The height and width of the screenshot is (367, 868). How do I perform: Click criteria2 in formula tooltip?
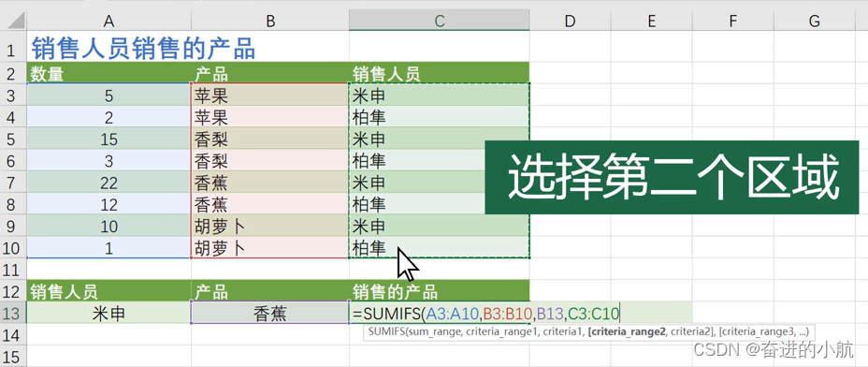tap(691, 332)
